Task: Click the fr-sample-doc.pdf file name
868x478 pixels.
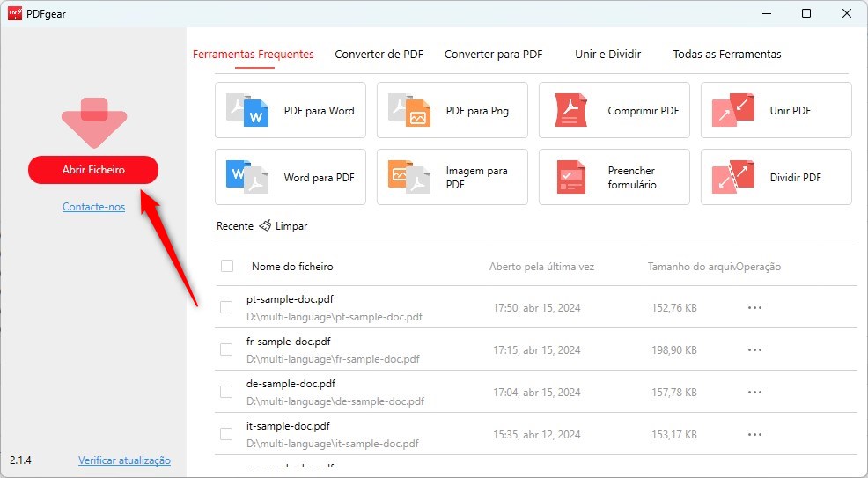Action: 289,342
